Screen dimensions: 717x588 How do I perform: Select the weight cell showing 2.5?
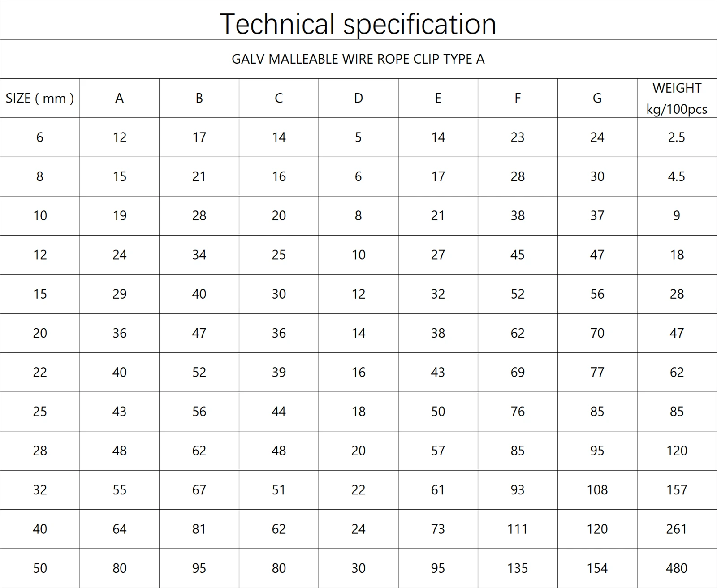tap(677, 137)
